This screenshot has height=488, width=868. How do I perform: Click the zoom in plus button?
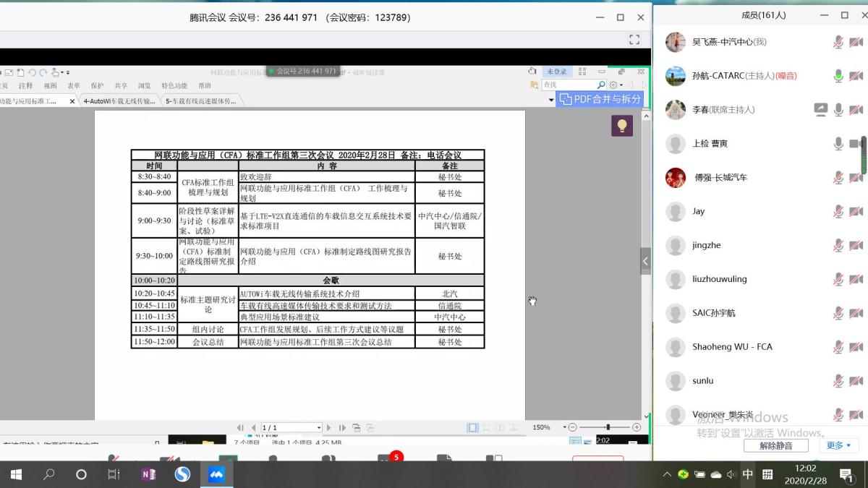tap(637, 427)
